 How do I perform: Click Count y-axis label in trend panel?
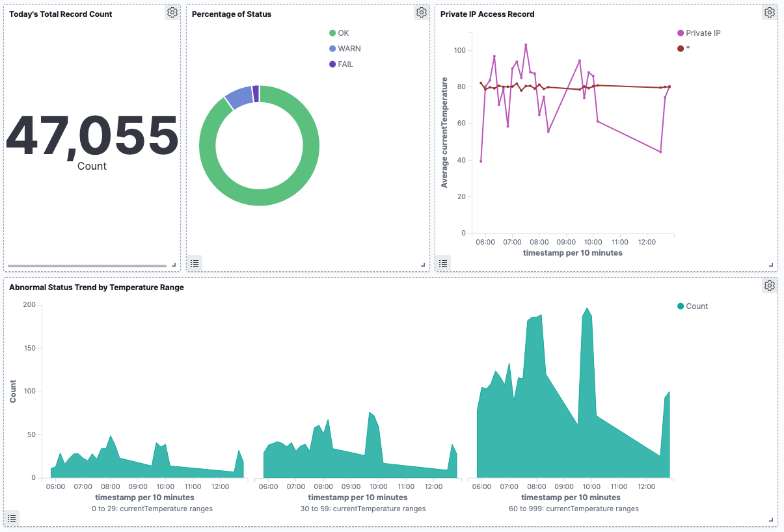tap(13, 391)
